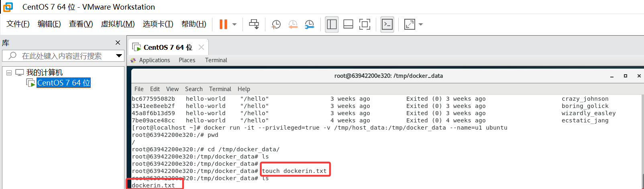Close the terminal window
This screenshot has height=189, width=644.
(x=639, y=76)
